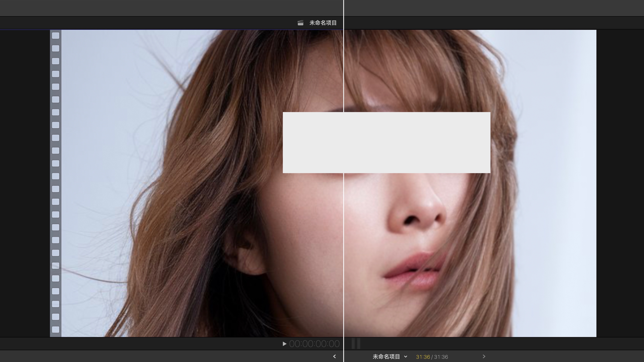The height and width of the screenshot is (362, 644).
Task: Click the topmost film strip perforation square
Action: pos(55,36)
